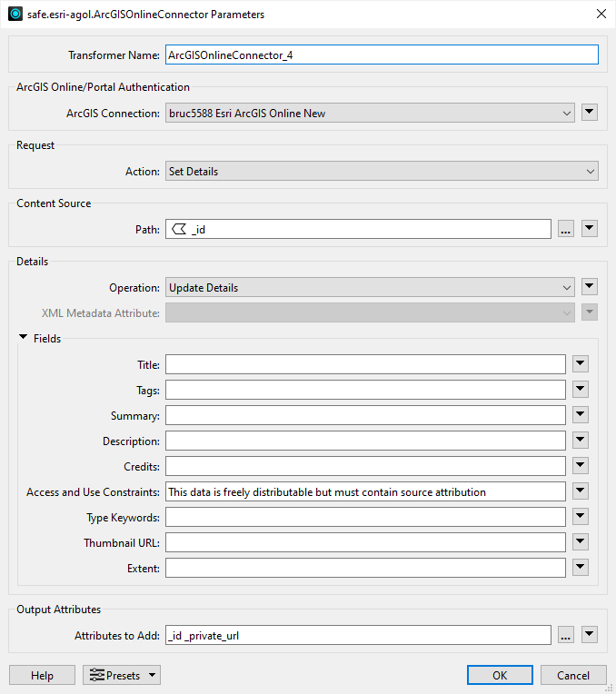Image resolution: width=616 pixels, height=694 pixels.
Task: Open the ArcGIS Connection options arrow button
Action: click(590, 113)
